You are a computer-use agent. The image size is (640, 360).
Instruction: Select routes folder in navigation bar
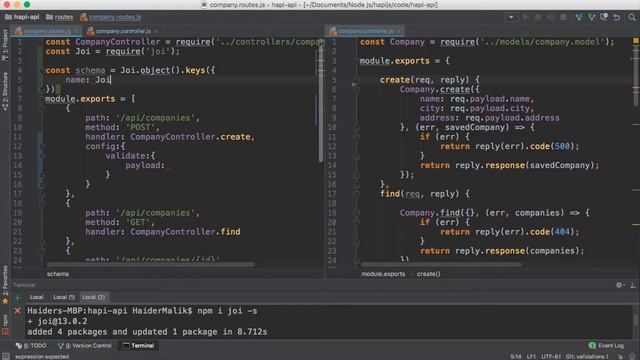(x=60, y=17)
